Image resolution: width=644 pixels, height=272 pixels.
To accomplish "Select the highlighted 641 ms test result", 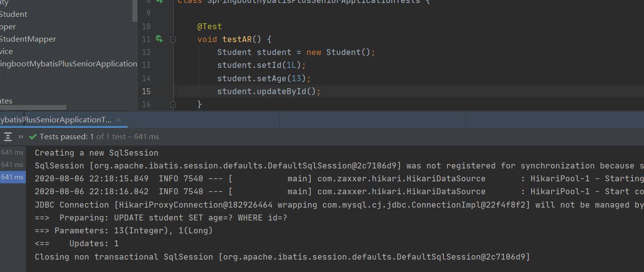I will click(x=12, y=177).
